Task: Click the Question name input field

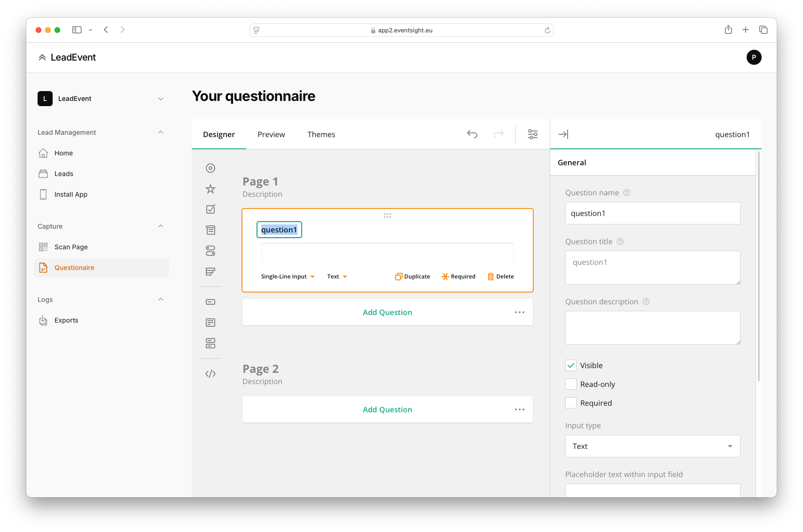Action: pyautogui.click(x=652, y=213)
